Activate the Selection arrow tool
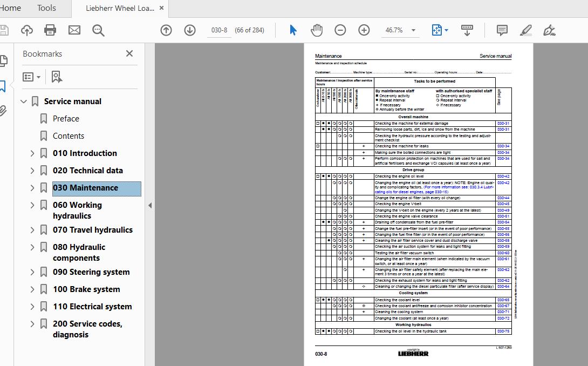This screenshot has width=588, height=366. (x=293, y=30)
